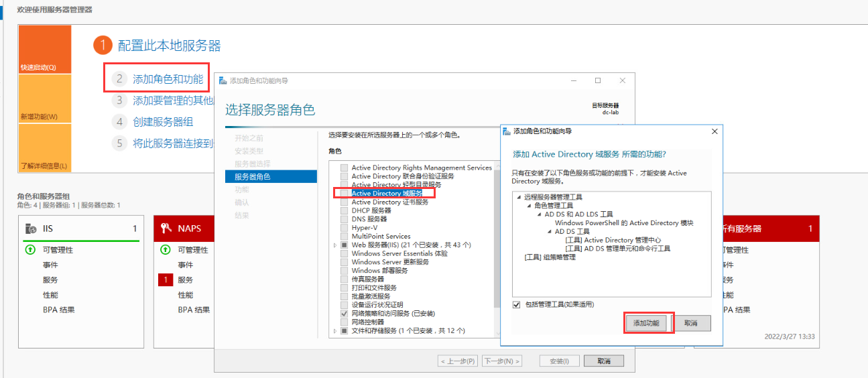The height and width of the screenshot is (378, 868).
Task: Select the [工具] Active Directory 管理中心 item
Action: [x=613, y=240]
